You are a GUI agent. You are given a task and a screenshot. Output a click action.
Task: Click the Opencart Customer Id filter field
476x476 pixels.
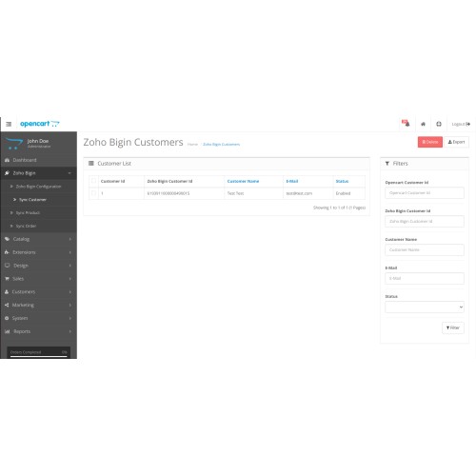(x=425, y=193)
